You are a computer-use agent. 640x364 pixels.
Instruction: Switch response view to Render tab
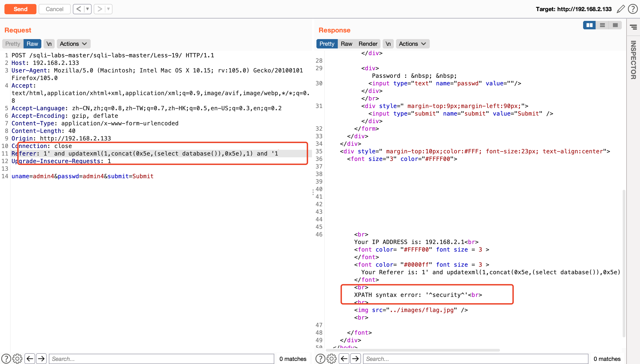tap(368, 44)
